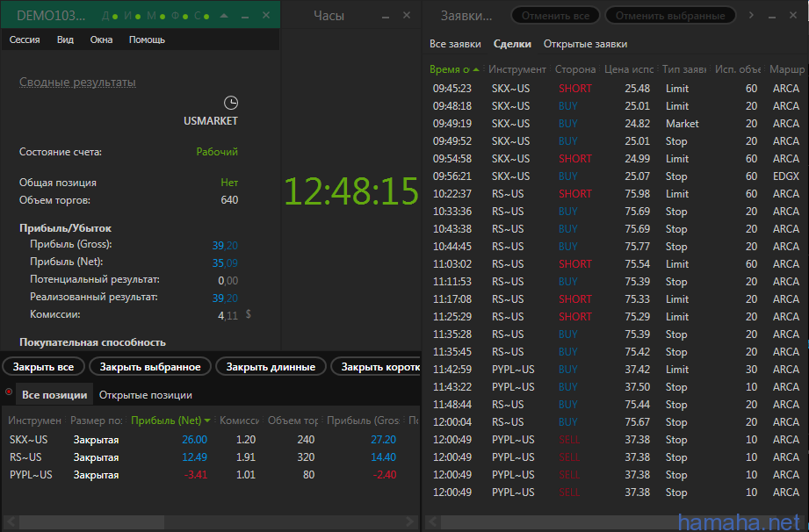
Task: Open the Вид menu
Action: [x=65, y=40]
